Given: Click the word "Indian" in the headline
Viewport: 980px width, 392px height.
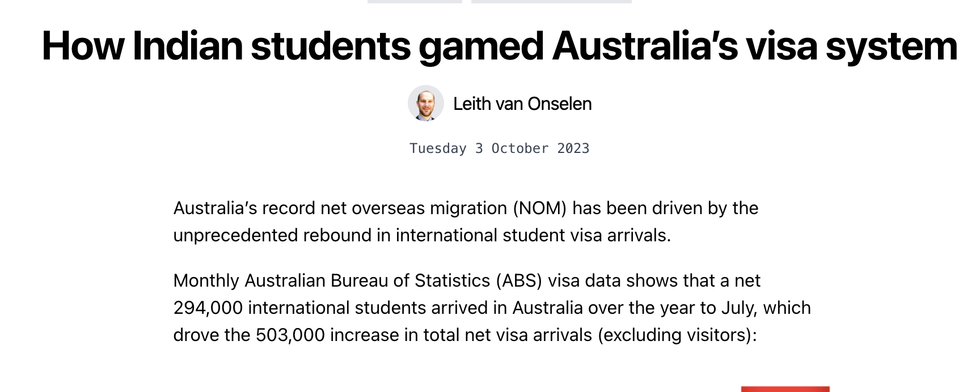Looking at the screenshot, I should (188, 46).
